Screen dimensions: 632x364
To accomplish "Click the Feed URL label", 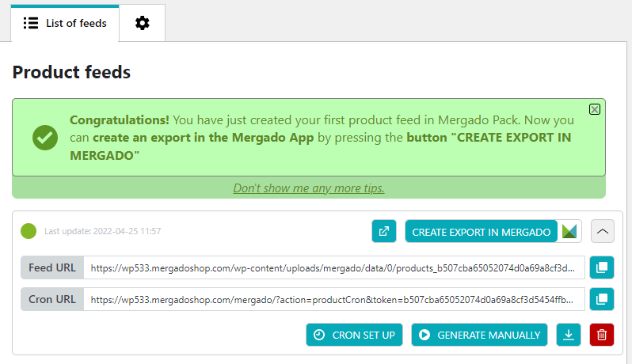I will [52, 267].
